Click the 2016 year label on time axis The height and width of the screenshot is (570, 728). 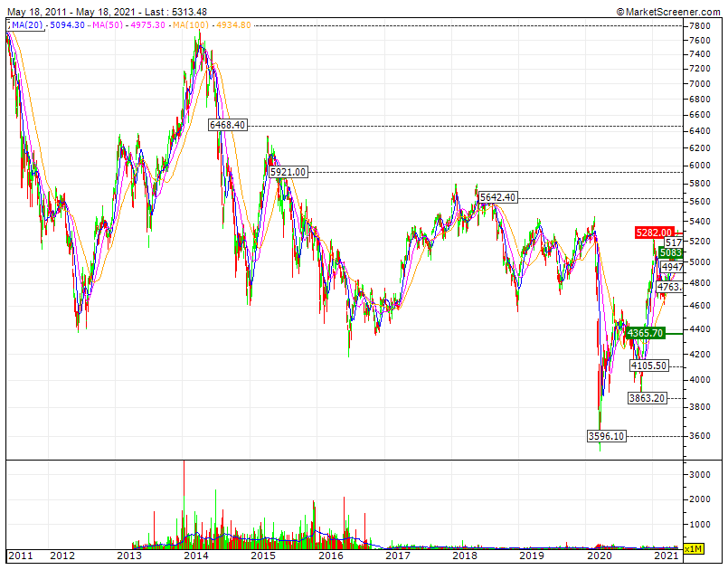pos(331,556)
